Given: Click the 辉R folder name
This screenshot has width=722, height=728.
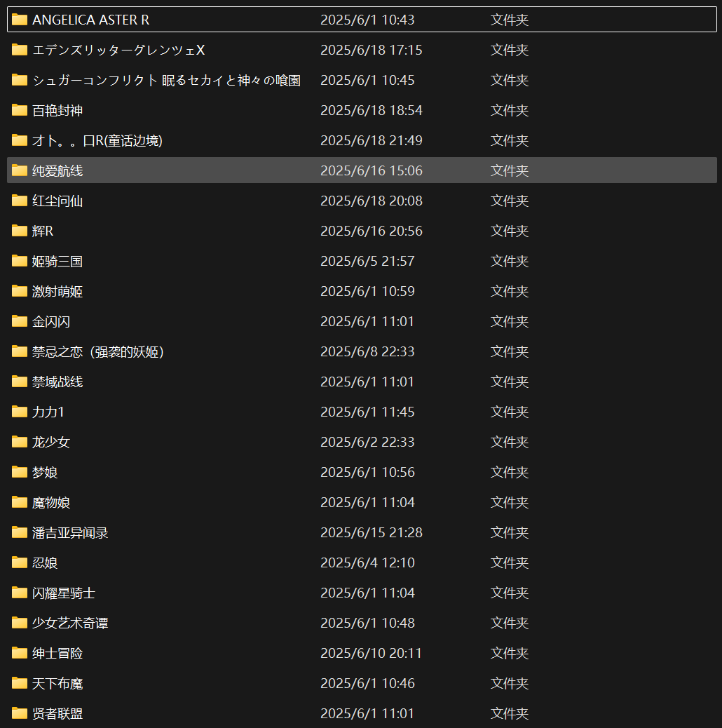Looking at the screenshot, I should pos(43,231).
